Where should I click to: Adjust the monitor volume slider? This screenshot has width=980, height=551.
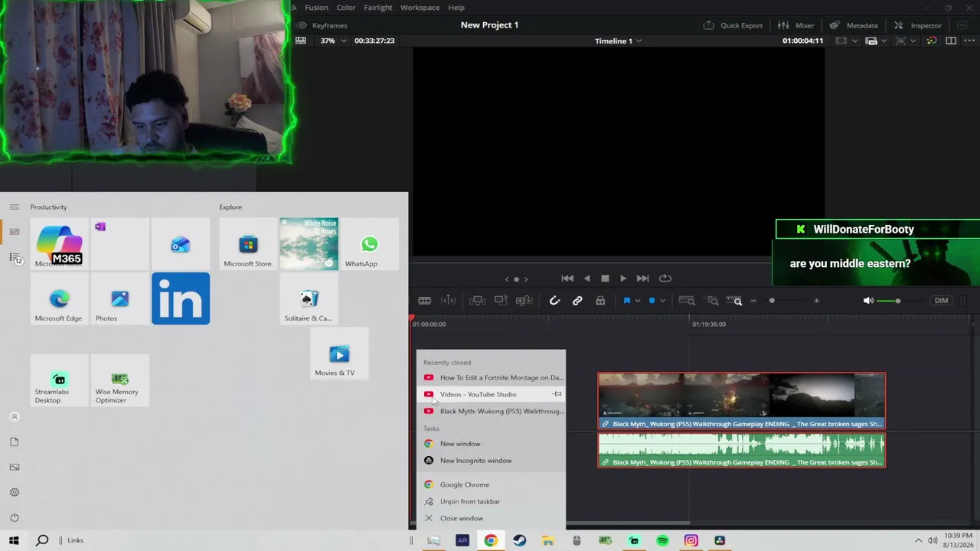pos(897,301)
